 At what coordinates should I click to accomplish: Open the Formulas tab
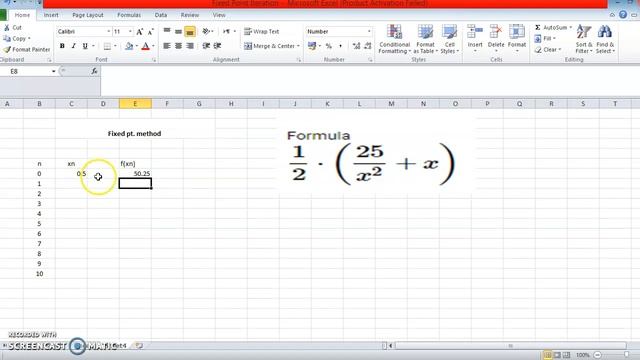(129, 15)
